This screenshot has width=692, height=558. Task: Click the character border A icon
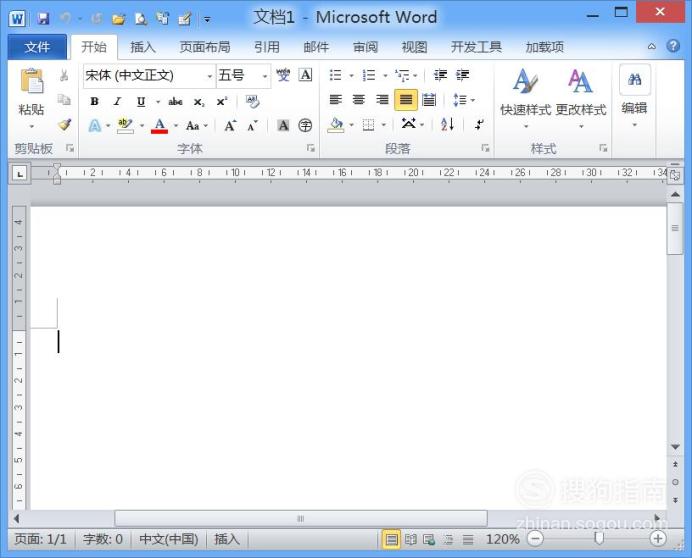tap(305, 75)
